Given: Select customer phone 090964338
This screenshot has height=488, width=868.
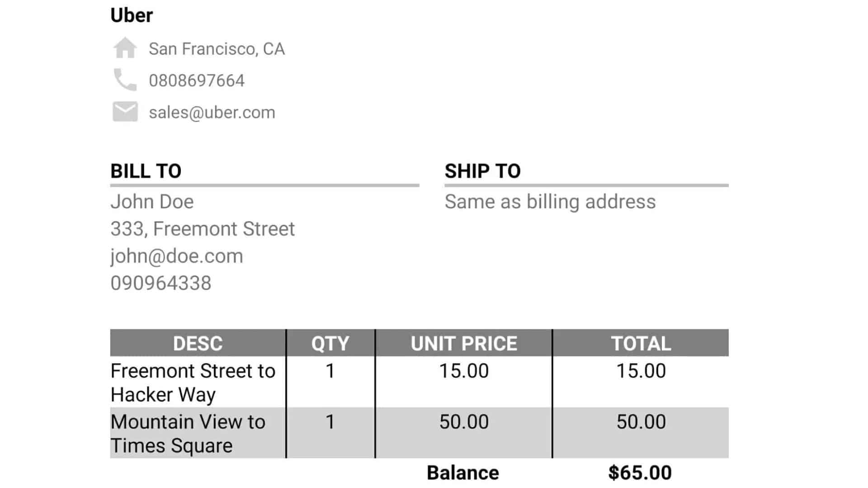Looking at the screenshot, I should point(161,283).
